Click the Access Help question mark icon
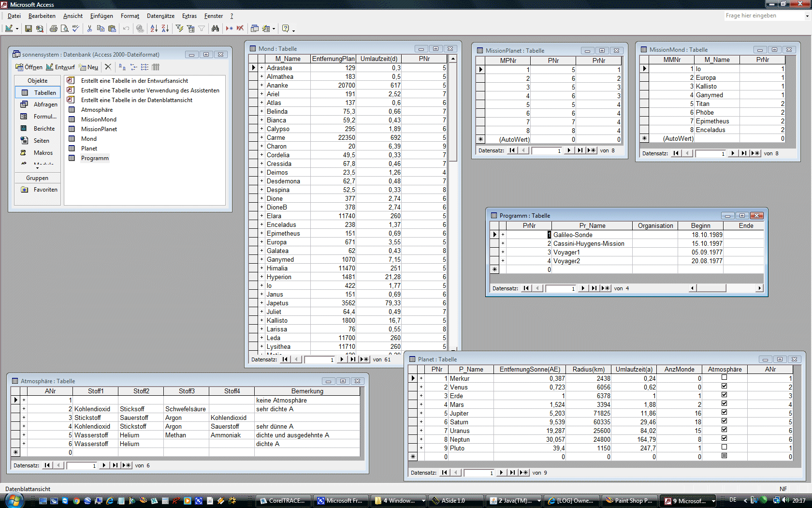The height and width of the screenshot is (508, 812). (x=286, y=29)
